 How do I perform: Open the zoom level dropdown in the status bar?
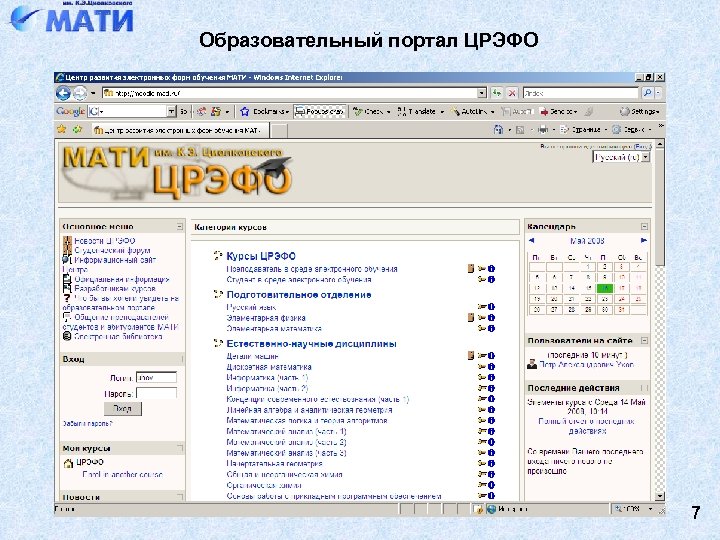click(650, 509)
